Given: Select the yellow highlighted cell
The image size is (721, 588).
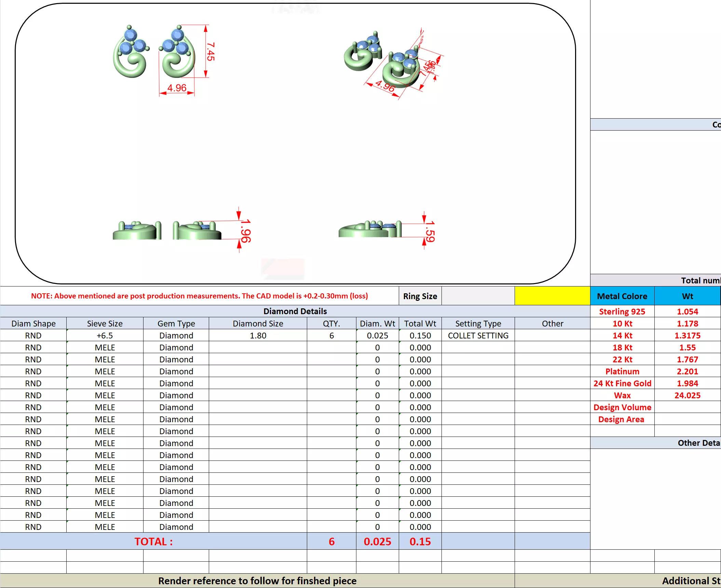Looking at the screenshot, I should click(552, 296).
